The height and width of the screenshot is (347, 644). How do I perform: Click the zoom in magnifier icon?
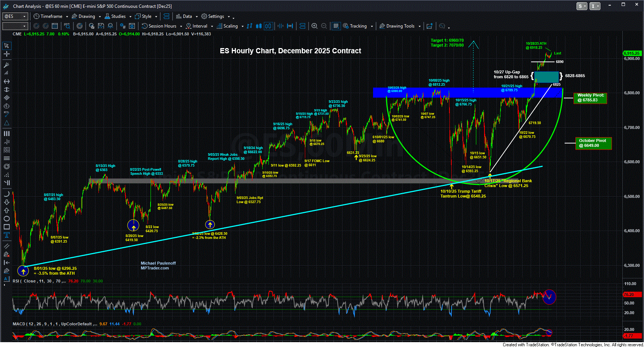point(315,26)
